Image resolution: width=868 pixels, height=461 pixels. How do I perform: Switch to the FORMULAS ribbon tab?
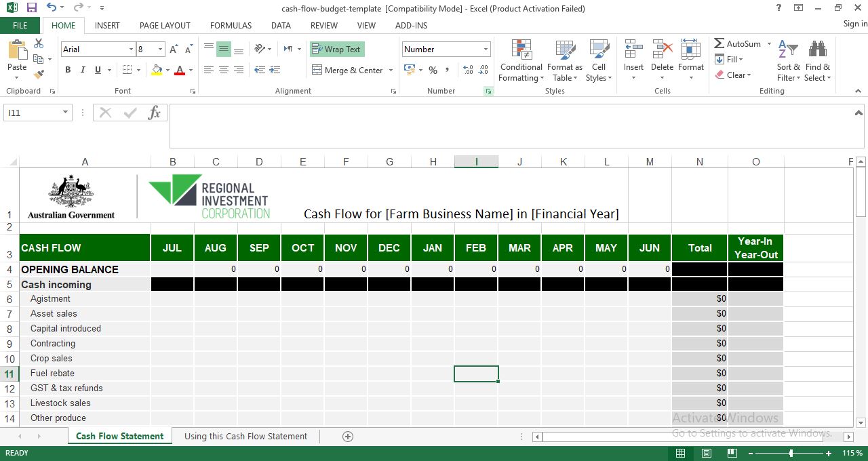tap(231, 25)
